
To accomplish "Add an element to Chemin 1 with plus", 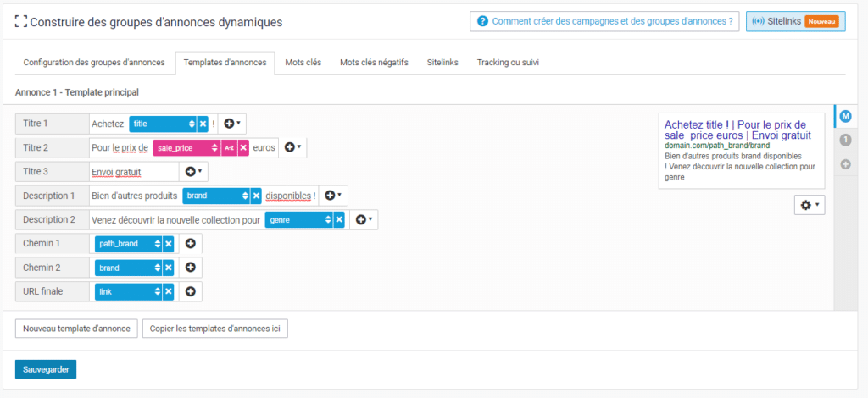I will click(191, 243).
